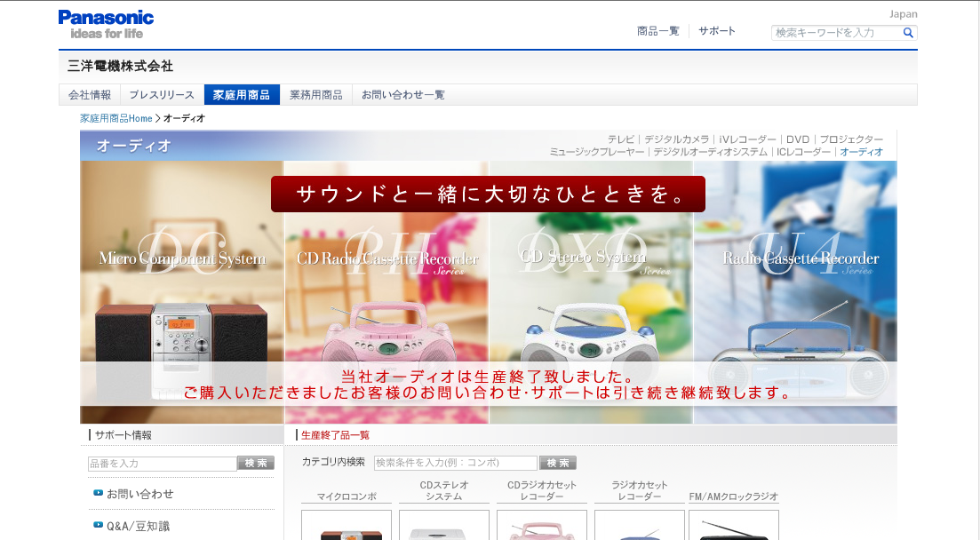
Task: Open Q&A/豆知識 link in support sidebar
Action: [x=138, y=527]
